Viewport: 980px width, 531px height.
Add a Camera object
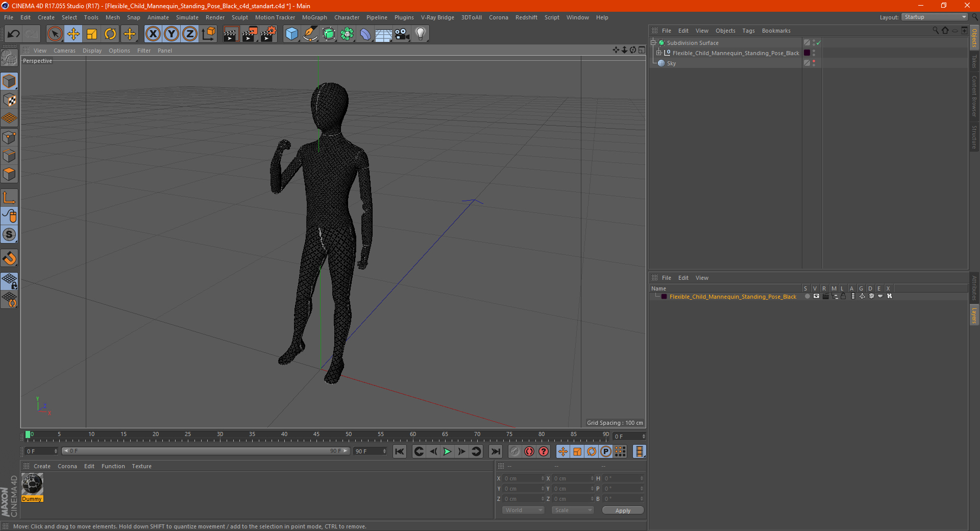point(402,34)
